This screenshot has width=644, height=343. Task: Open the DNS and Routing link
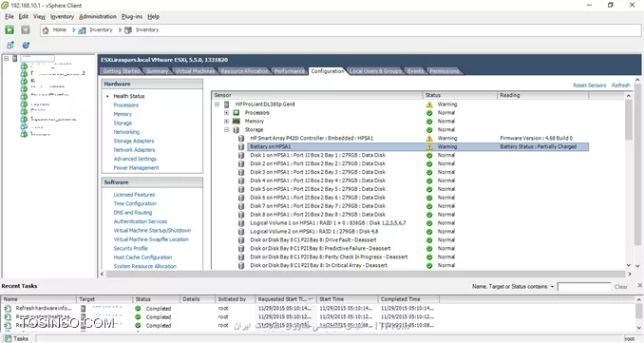[133, 213]
